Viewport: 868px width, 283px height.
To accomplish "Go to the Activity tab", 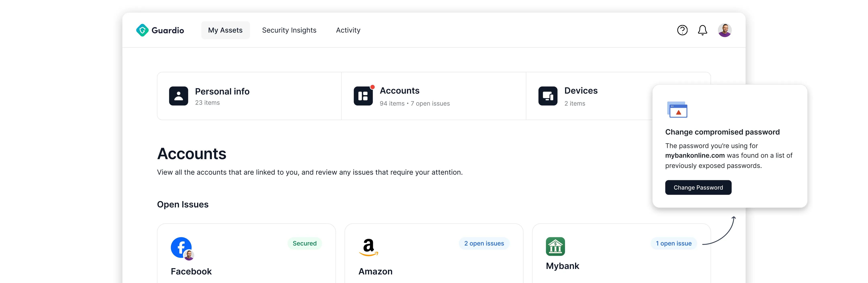I will 348,30.
